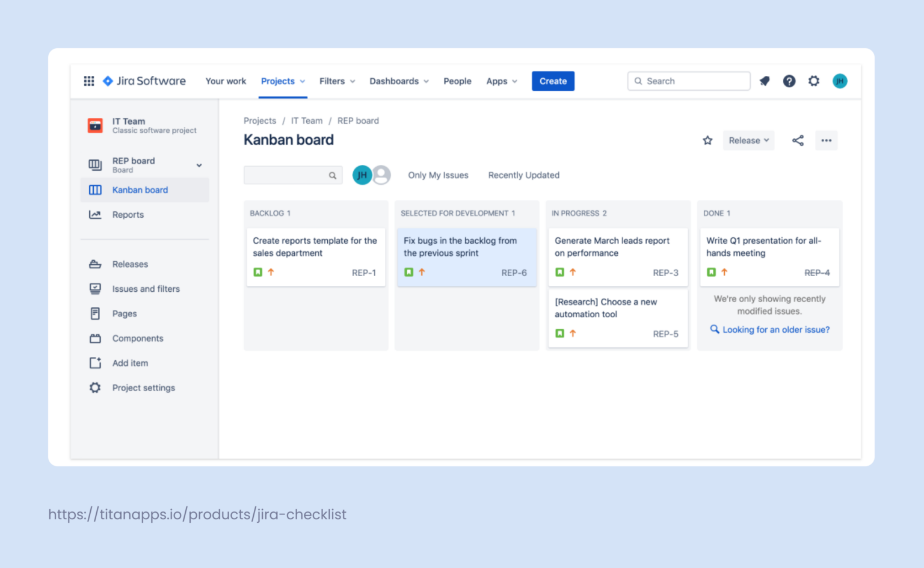The height and width of the screenshot is (568, 924).
Task: Collapse the REP board section
Action: coord(199,165)
